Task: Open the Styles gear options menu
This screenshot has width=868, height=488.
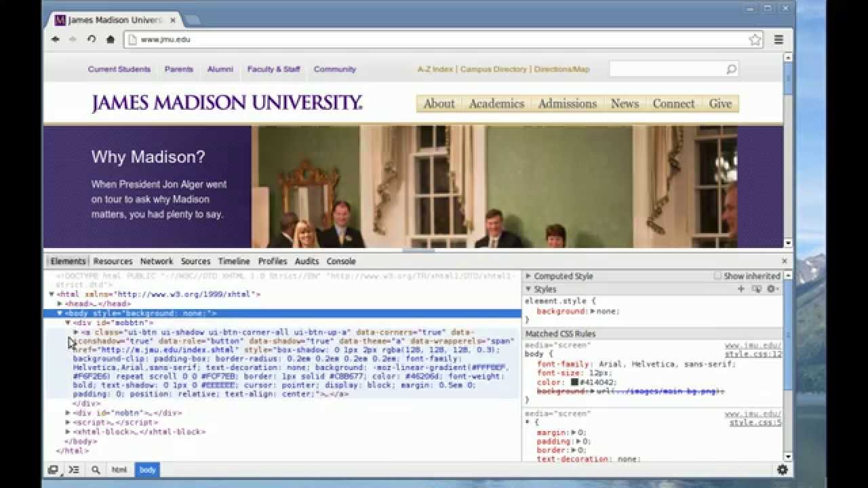Action: [772, 289]
